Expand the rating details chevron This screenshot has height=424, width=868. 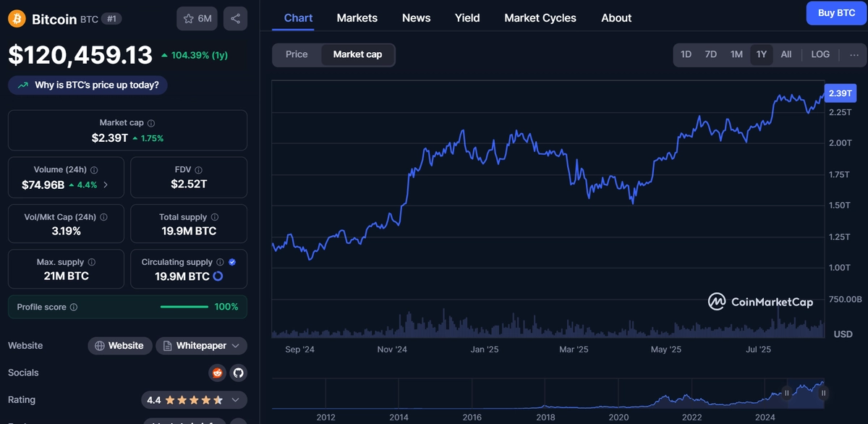click(x=236, y=399)
